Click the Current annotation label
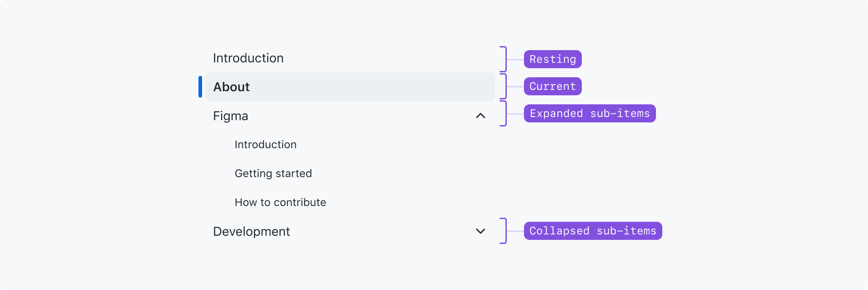The height and width of the screenshot is (290, 868). point(552,86)
